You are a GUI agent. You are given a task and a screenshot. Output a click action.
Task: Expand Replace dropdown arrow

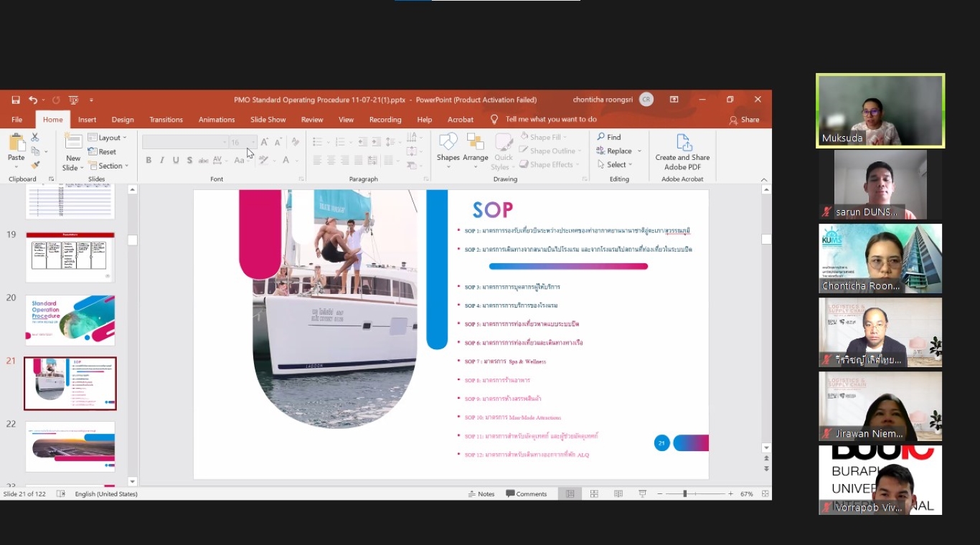click(639, 151)
